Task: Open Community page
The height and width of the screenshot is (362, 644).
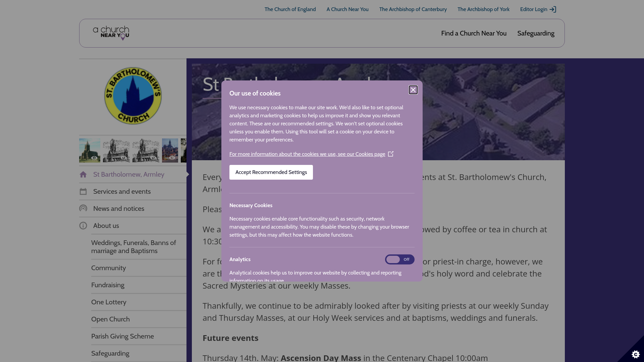Action: pyautogui.click(x=139, y=268)
